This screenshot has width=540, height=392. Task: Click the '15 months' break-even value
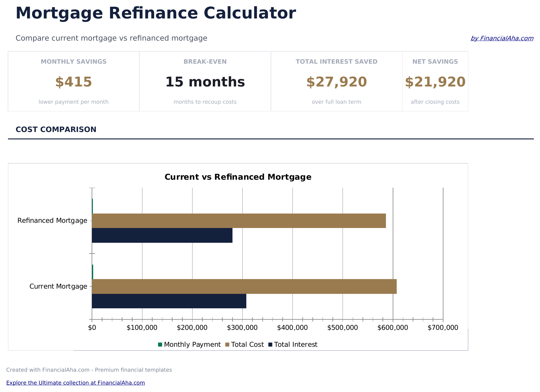[205, 82]
